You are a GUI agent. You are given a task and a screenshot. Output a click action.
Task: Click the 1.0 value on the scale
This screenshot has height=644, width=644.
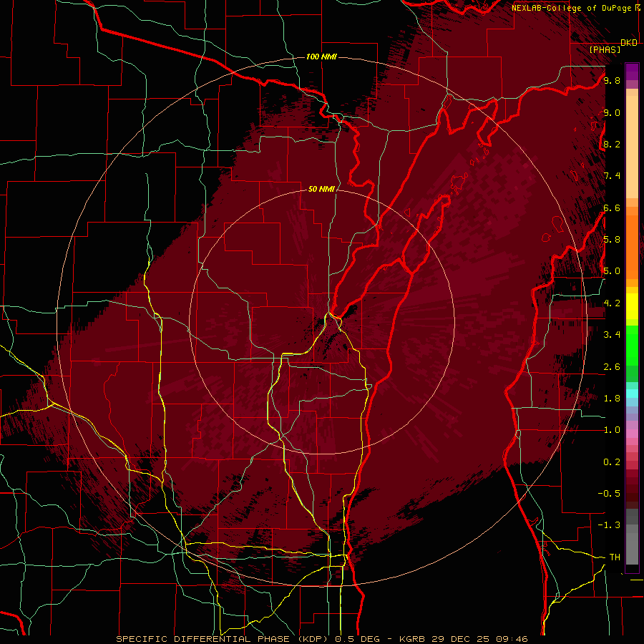(x=612, y=429)
